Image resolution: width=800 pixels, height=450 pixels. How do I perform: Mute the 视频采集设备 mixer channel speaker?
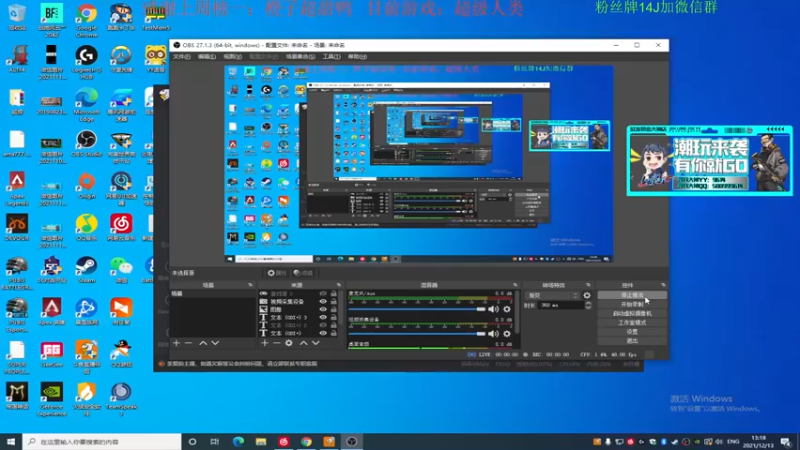coord(493,334)
